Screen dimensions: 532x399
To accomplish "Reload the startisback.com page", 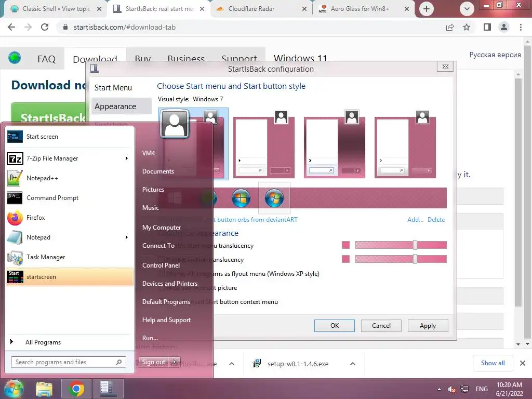I will (x=45, y=27).
